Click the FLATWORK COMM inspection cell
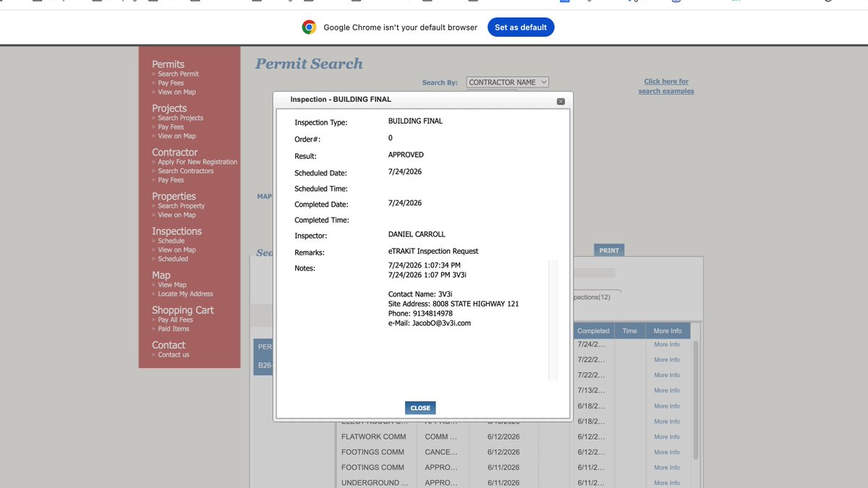This screenshot has height=488, width=868. [x=374, y=437]
